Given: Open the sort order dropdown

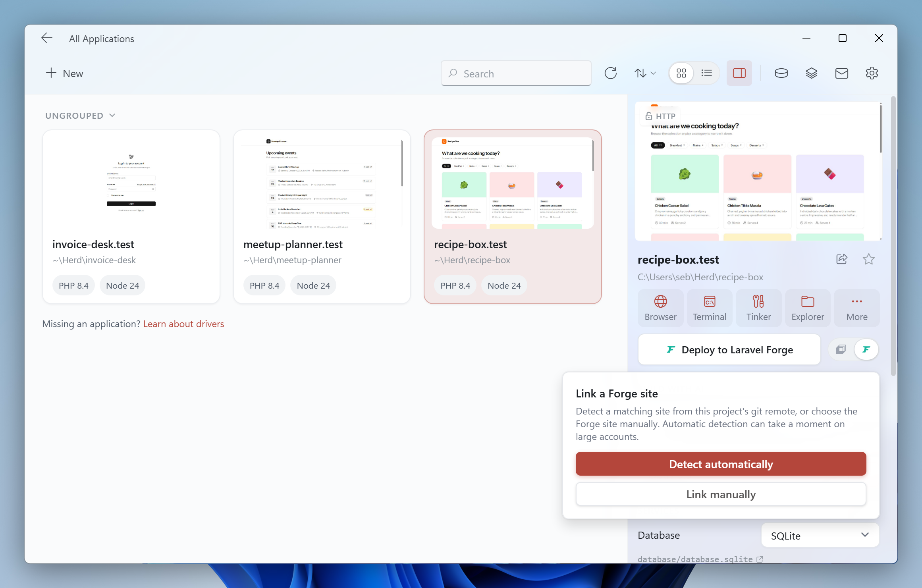Looking at the screenshot, I should 645,73.
